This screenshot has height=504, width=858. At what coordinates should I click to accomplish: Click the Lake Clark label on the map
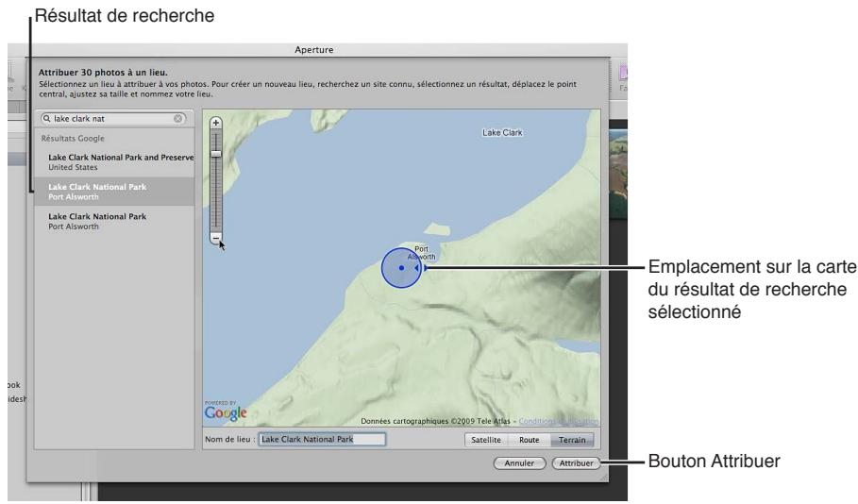click(x=502, y=132)
